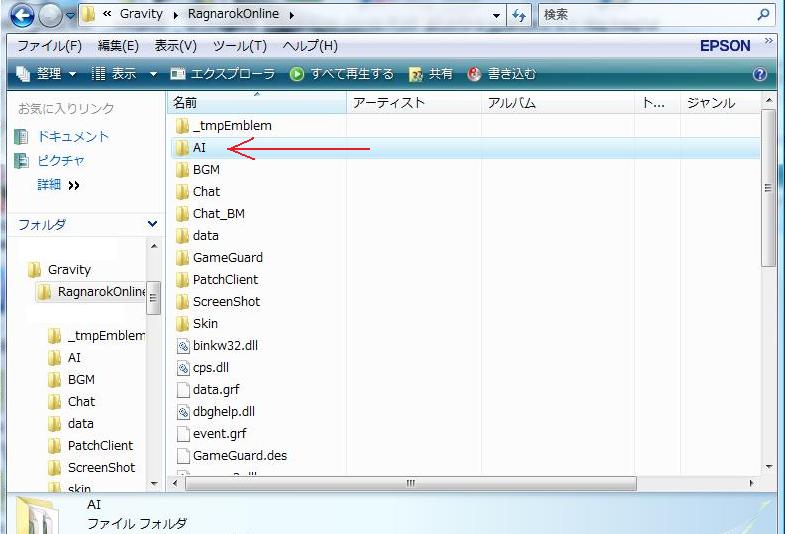
Task: Select Chat folder in the folder tree
Action: (81, 401)
